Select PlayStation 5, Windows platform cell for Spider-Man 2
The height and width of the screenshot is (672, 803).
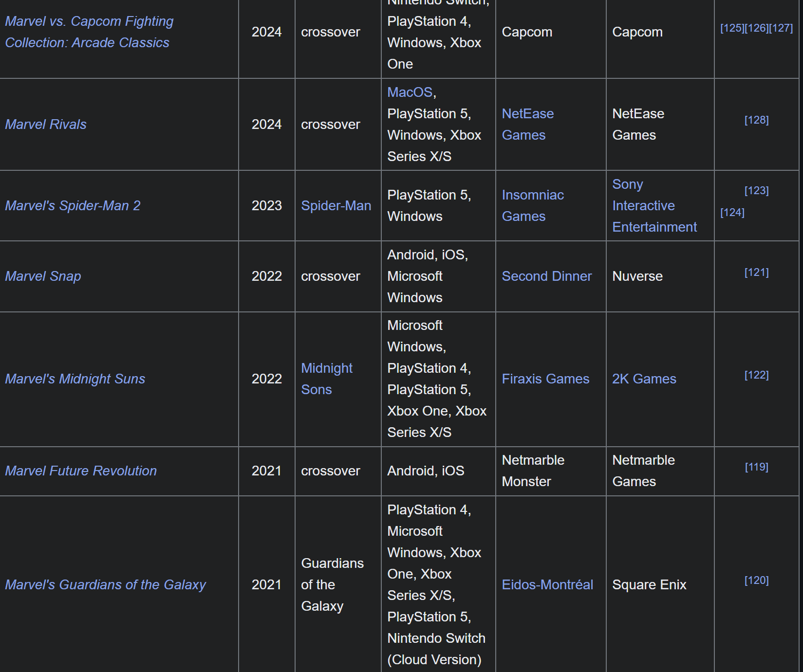pos(438,206)
